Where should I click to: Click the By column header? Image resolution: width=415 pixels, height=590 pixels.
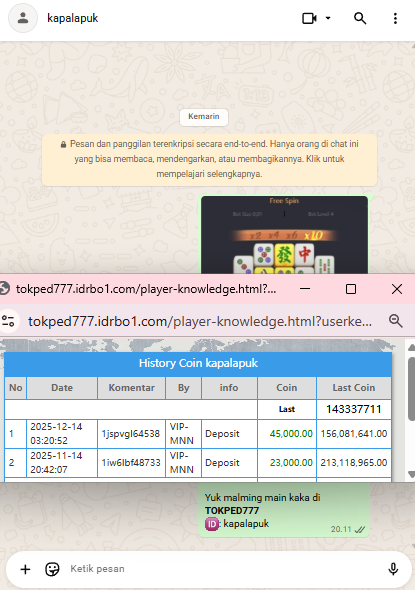pyautogui.click(x=184, y=388)
